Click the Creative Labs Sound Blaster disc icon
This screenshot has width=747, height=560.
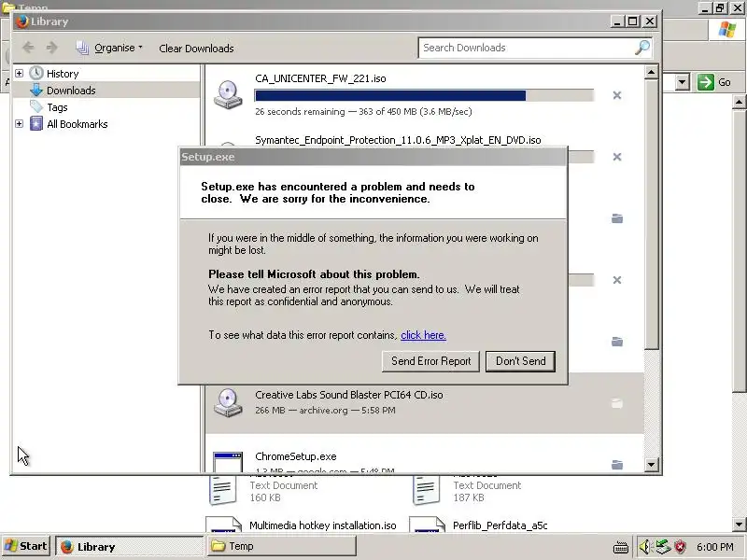(x=228, y=402)
